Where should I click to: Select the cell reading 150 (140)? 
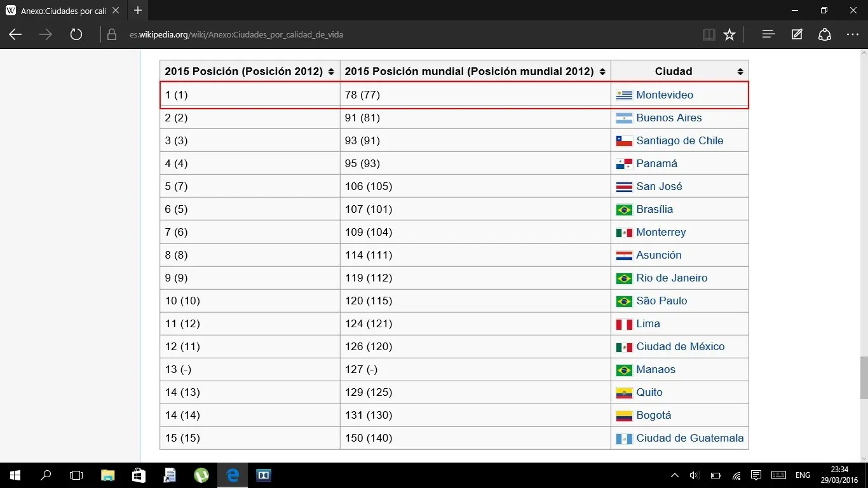click(475, 438)
